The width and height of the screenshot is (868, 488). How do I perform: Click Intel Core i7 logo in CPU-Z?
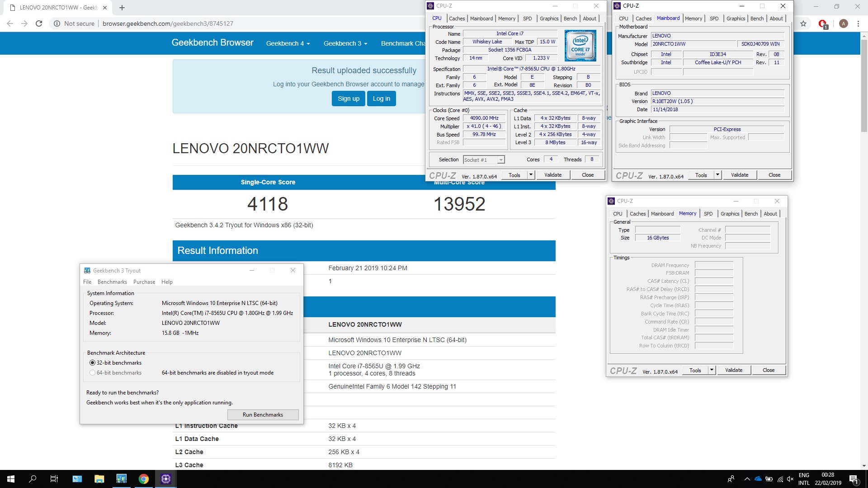[x=580, y=46]
